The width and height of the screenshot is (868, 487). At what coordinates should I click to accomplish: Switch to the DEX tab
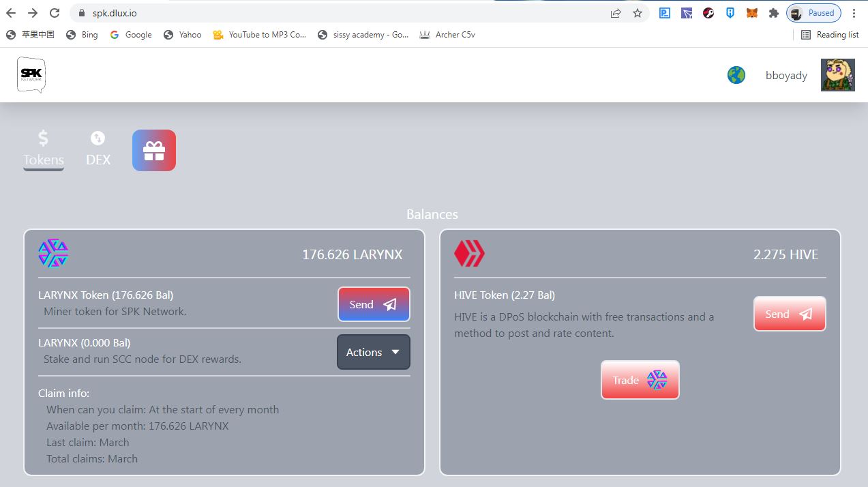point(98,149)
